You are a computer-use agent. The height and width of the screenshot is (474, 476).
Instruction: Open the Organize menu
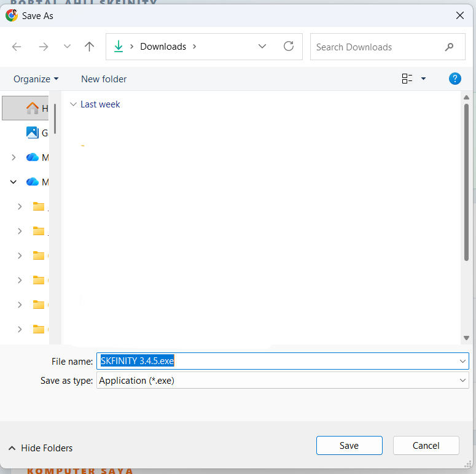click(x=36, y=79)
